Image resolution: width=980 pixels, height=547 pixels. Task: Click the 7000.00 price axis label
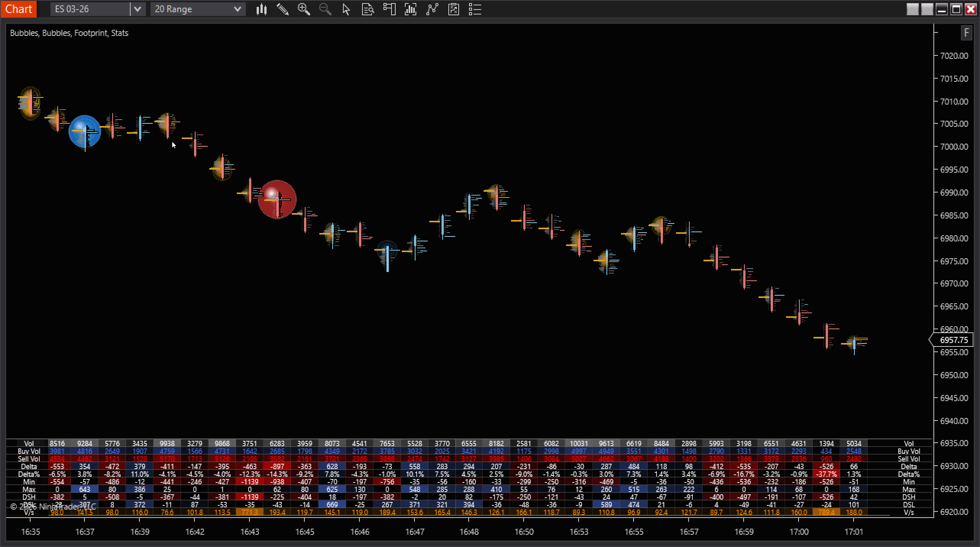click(954, 147)
